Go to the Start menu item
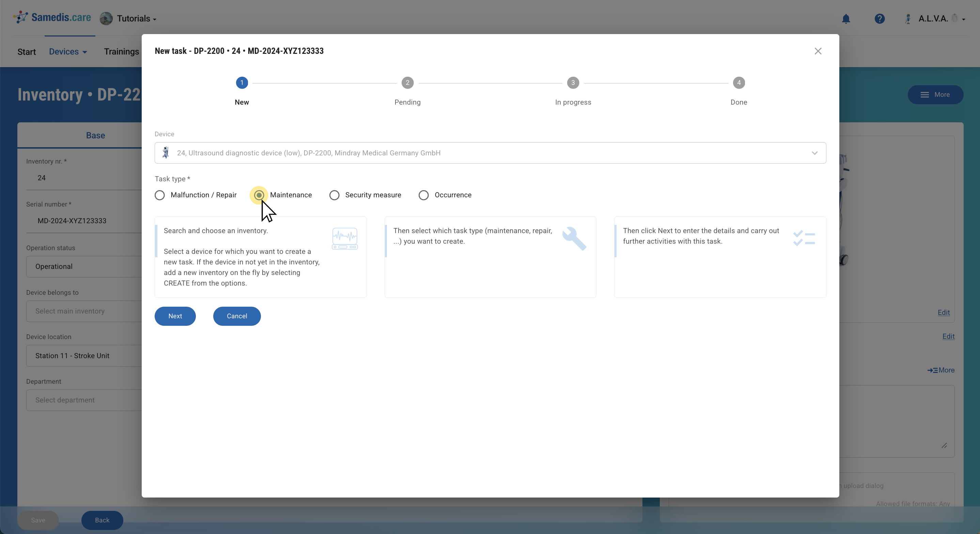980x534 pixels. coord(27,52)
